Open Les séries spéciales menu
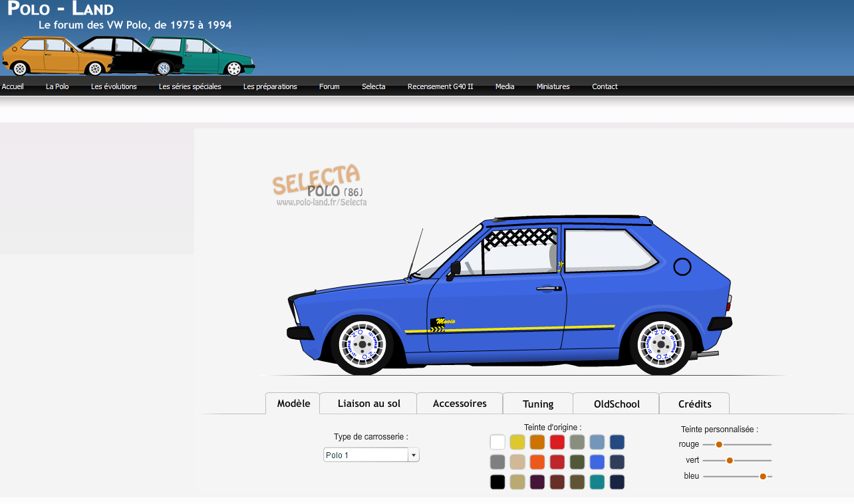Screen dimensions: 854x504 (190, 86)
